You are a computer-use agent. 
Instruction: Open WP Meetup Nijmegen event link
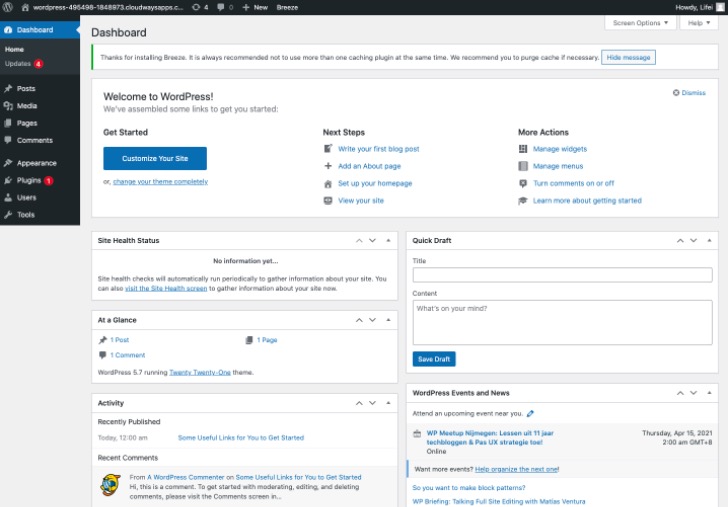(490, 437)
